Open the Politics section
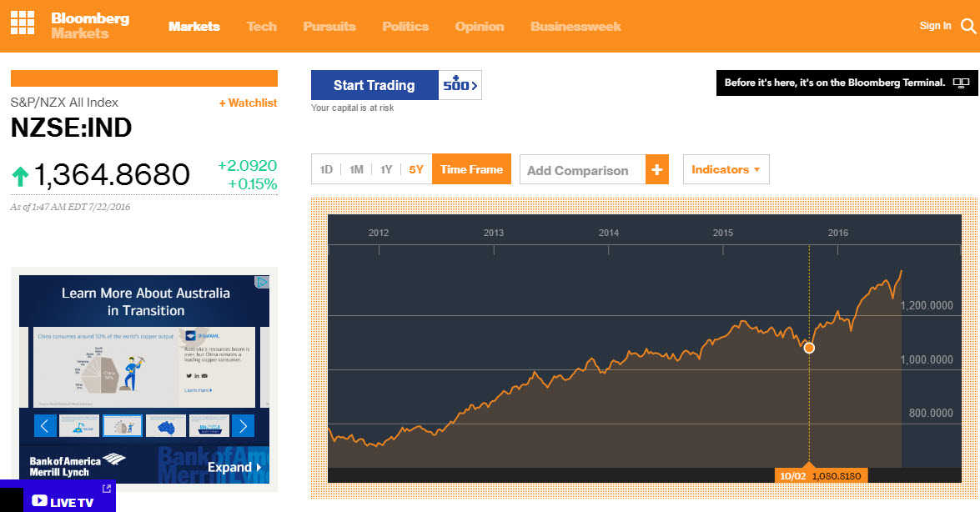Image resolution: width=980 pixels, height=512 pixels. 405,26
